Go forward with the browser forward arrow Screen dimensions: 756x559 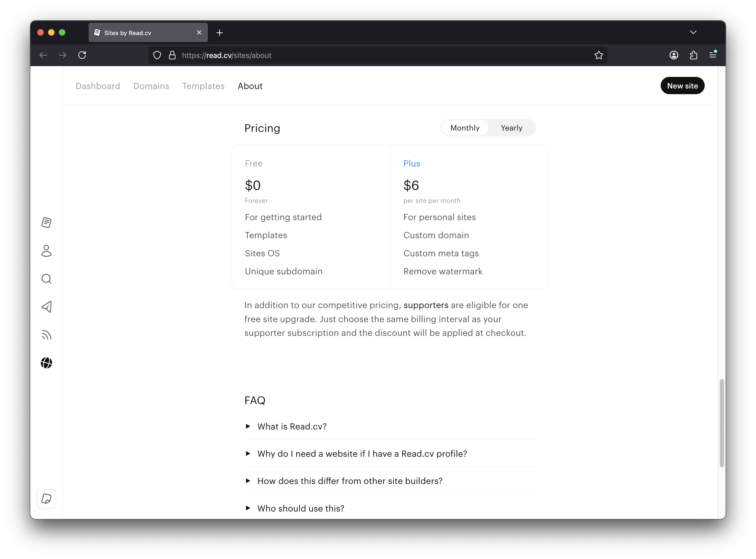click(63, 55)
